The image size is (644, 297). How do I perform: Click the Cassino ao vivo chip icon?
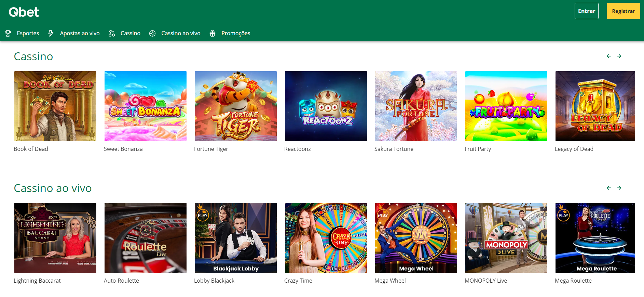[x=152, y=33]
